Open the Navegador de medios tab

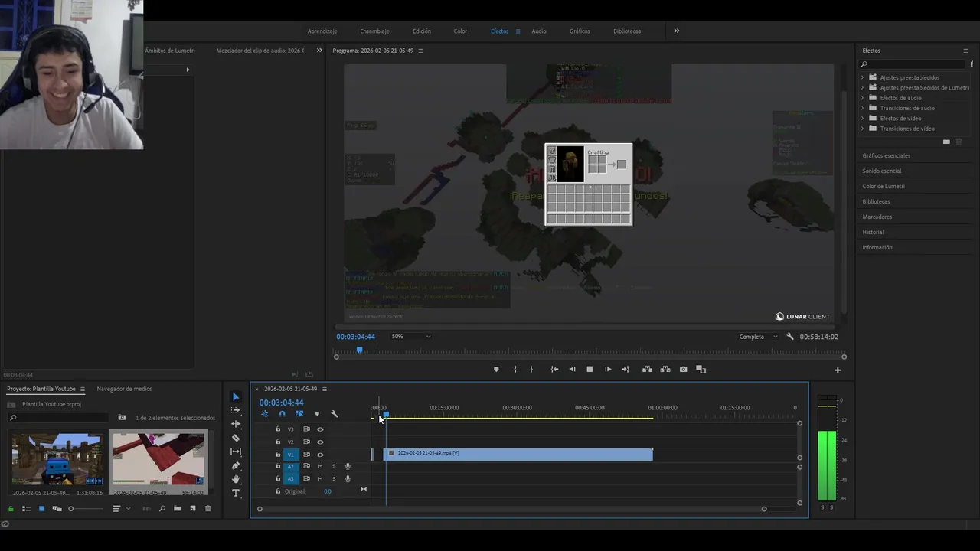(124, 389)
